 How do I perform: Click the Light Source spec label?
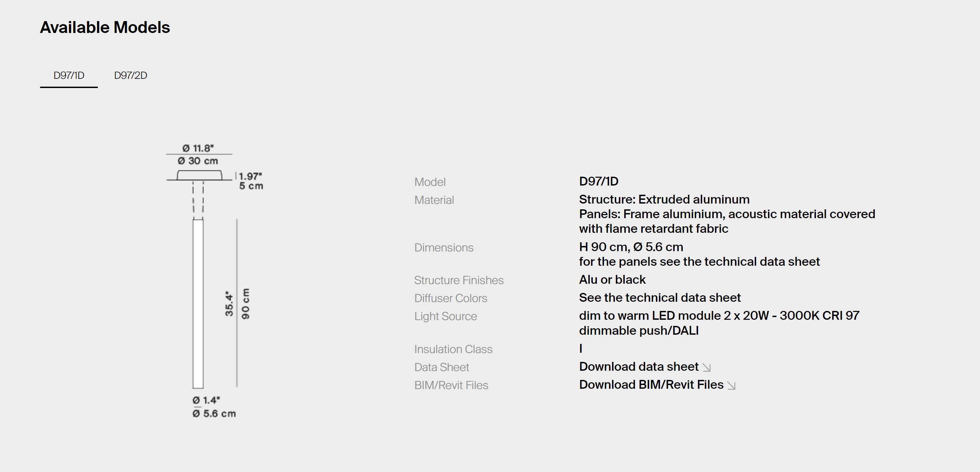(x=445, y=316)
